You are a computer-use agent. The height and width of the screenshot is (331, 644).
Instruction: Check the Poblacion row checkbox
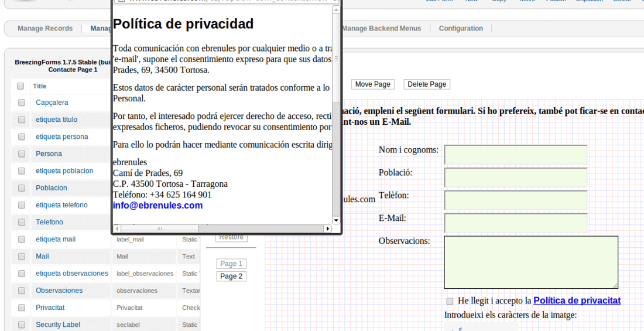click(21, 188)
